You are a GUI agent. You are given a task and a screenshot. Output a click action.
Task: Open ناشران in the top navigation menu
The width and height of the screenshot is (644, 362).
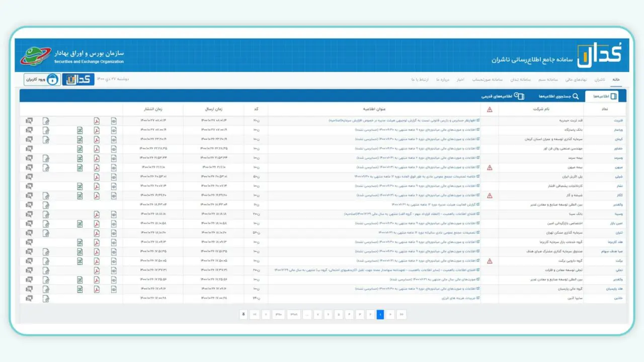599,79
